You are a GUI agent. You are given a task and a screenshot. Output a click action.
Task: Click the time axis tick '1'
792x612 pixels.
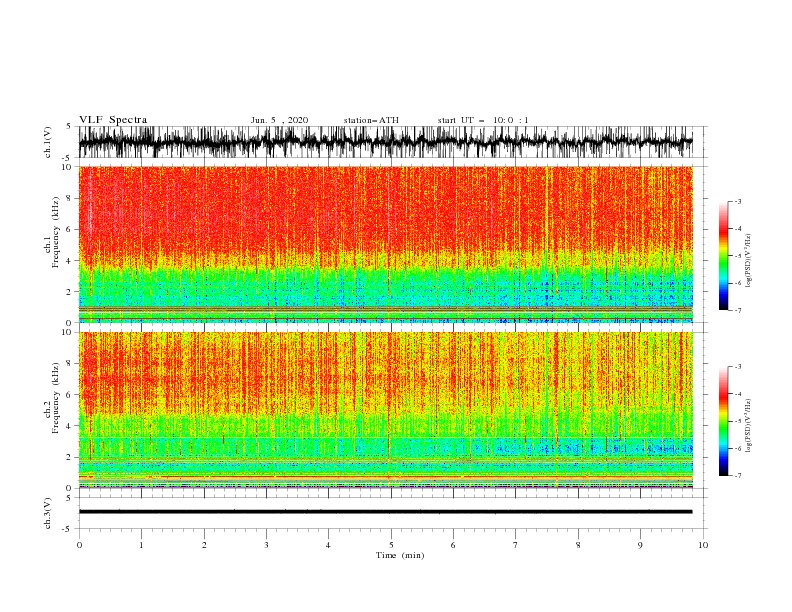tap(141, 545)
